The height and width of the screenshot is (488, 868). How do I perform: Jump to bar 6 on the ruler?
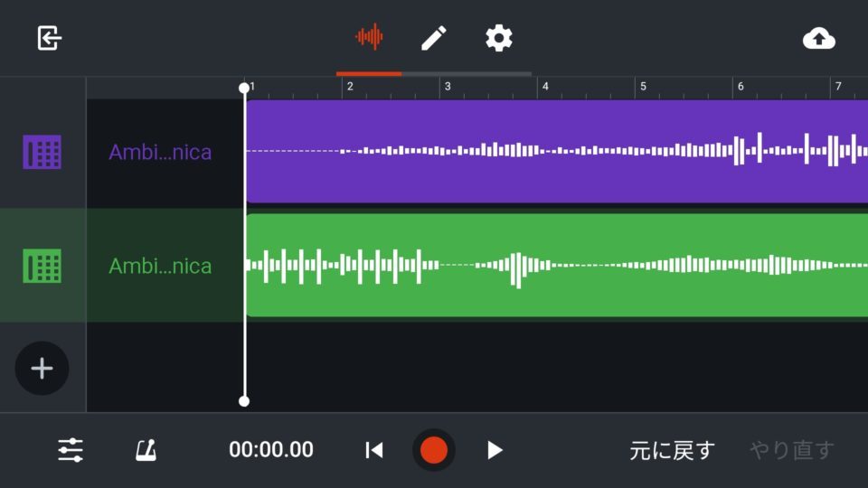tap(741, 87)
